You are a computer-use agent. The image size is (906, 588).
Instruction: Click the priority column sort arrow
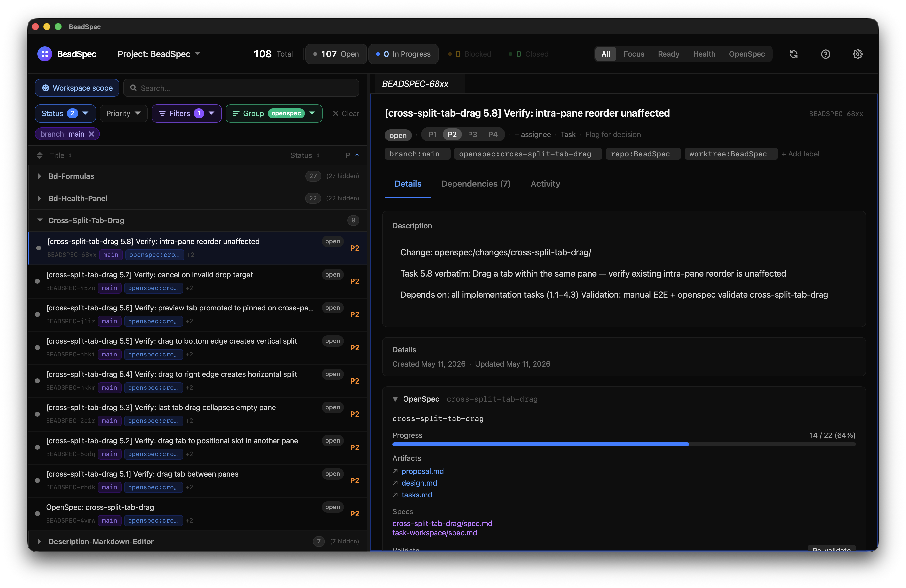coord(357,155)
